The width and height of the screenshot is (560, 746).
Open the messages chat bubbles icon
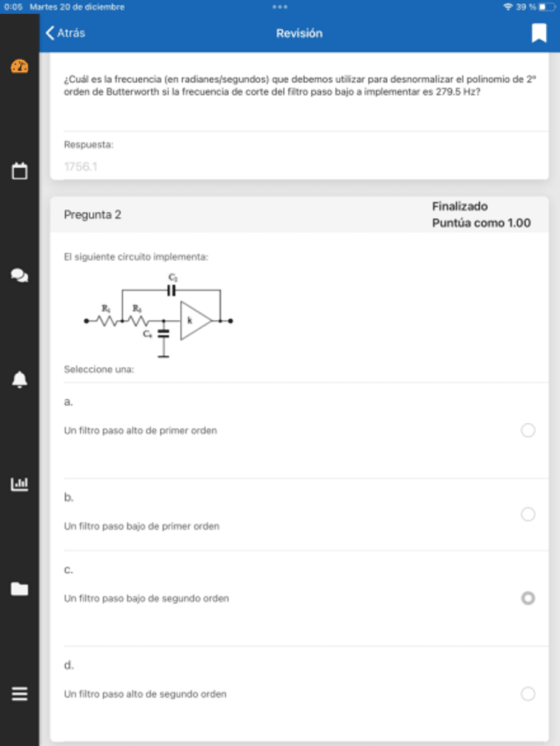pos(19,275)
